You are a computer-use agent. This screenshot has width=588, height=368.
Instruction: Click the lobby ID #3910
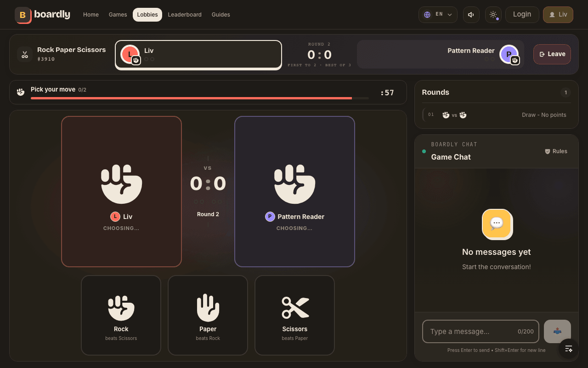pyautogui.click(x=46, y=59)
